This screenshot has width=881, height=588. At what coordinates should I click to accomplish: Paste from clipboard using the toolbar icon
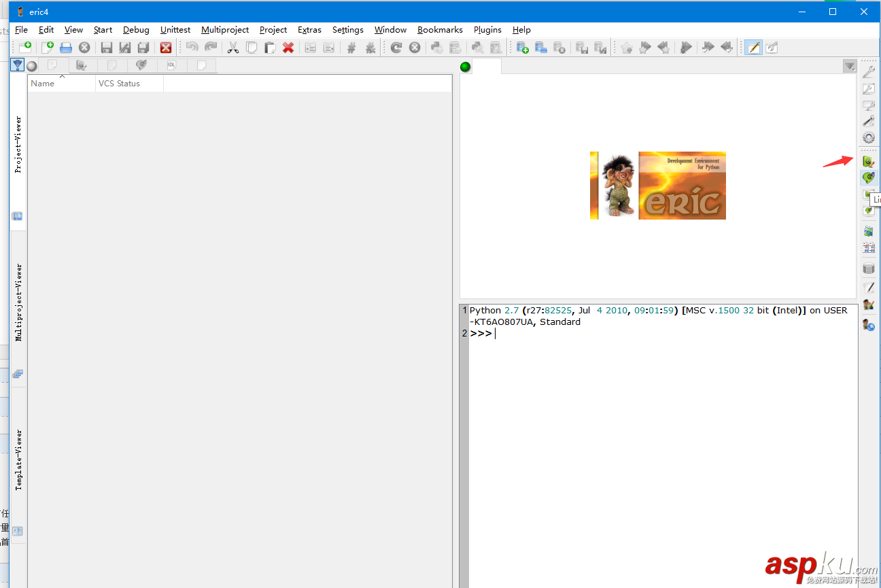point(269,47)
